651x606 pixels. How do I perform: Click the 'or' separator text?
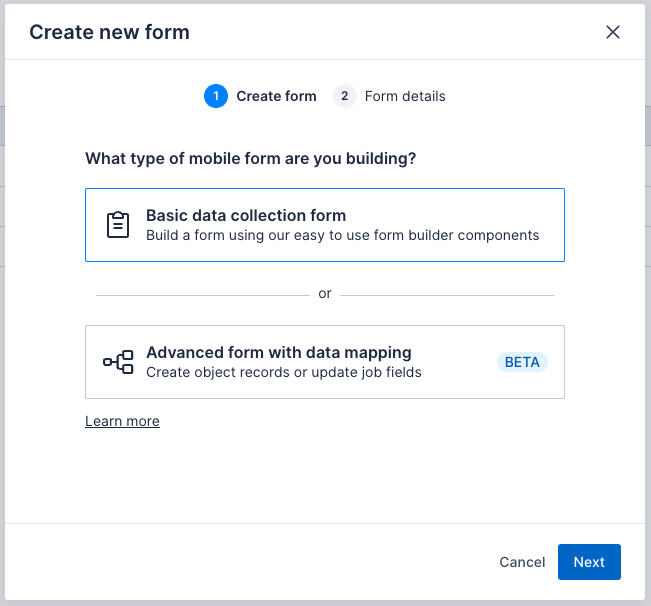point(325,294)
